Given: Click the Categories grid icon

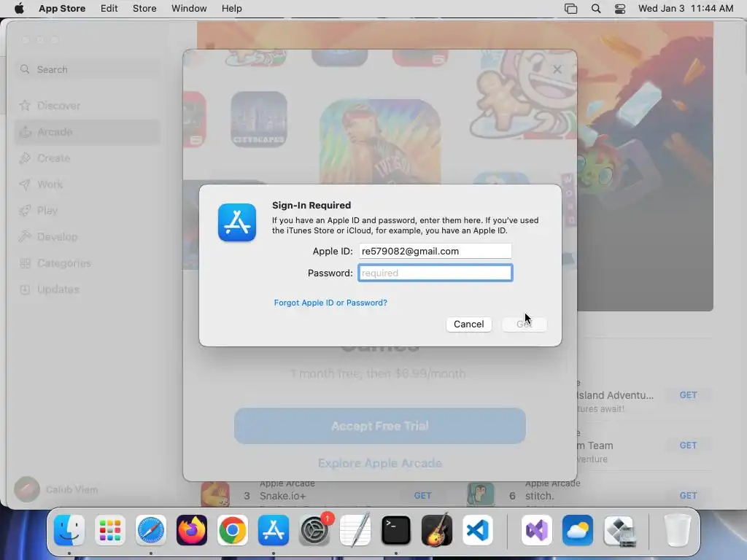Looking at the screenshot, I should point(25,262).
